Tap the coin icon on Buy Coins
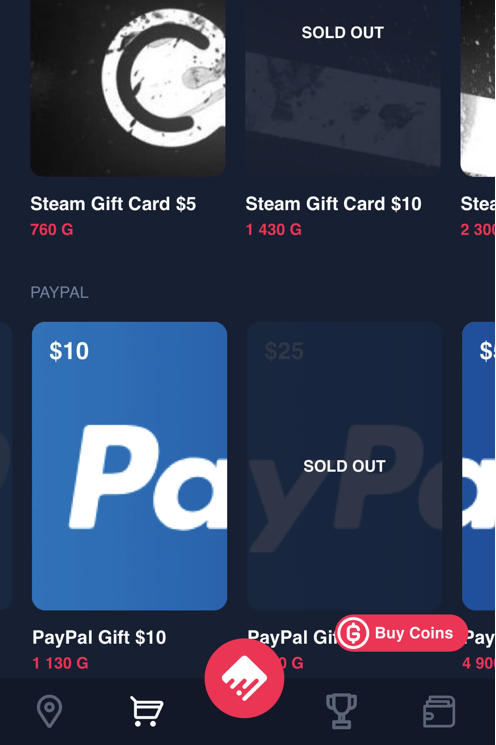Image resolution: width=496 pixels, height=745 pixels. 353,633
